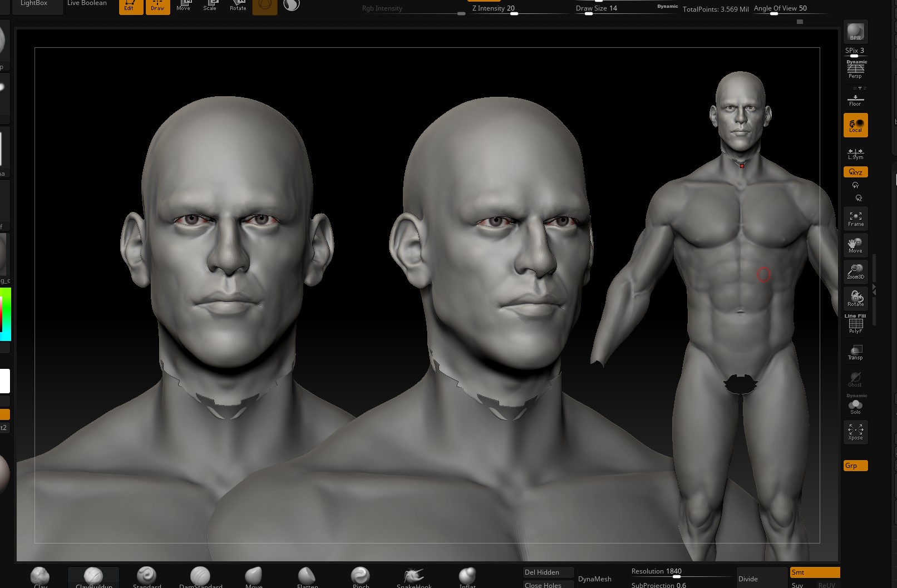
Task: Open Xpose exploded view
Action: tap(855, 432)
